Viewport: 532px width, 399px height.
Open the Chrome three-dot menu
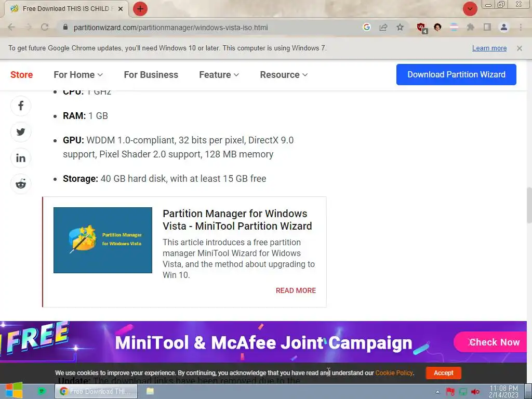521,27
